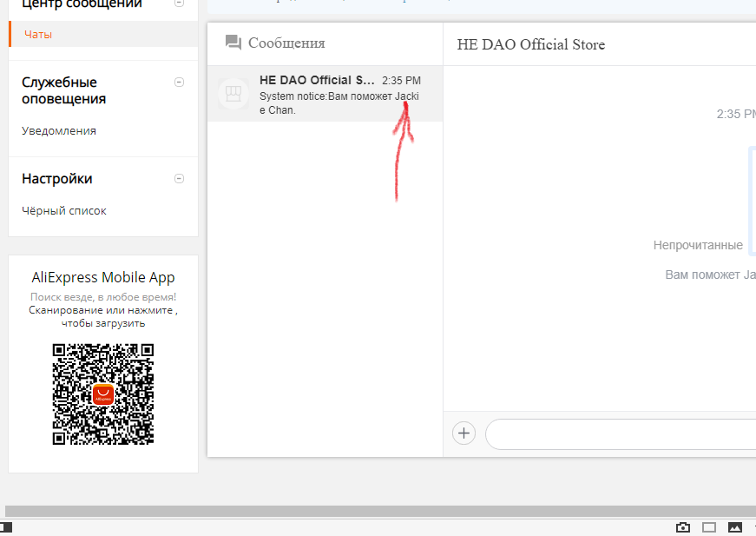The height and width of the screenshot is (536, 756).
Task: Click the panel icon at bottom-left corner
Action: (6, 526)
